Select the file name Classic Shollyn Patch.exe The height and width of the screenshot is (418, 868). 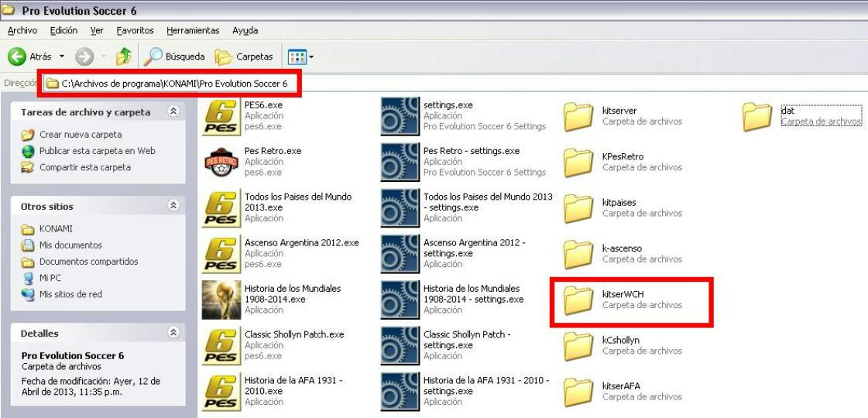294,334
